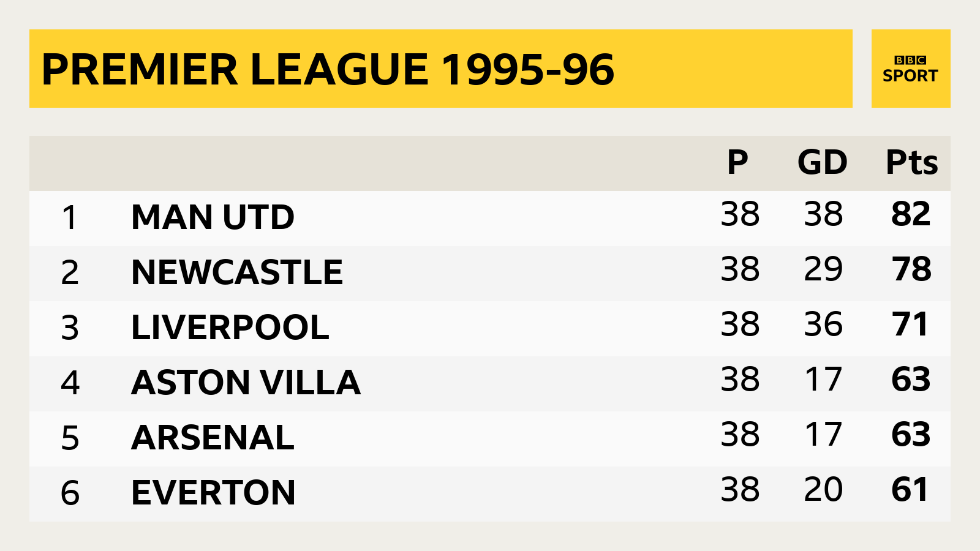Screen dimensions: 980x551
Task: Click the Pts column header
Action: click(x=912, y=162)
